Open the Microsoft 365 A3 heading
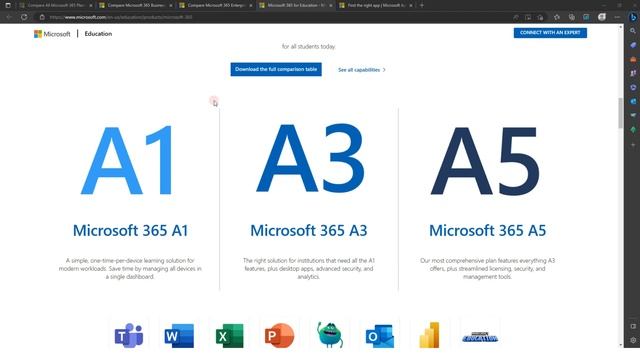640x360 pixels. tap(309, 231)
